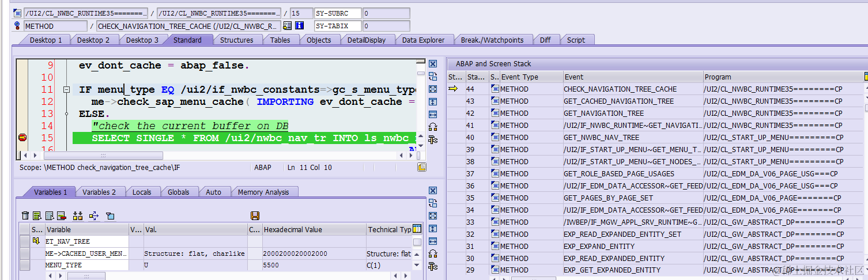Click the SY-TABIX field

[x=338, y=26]
